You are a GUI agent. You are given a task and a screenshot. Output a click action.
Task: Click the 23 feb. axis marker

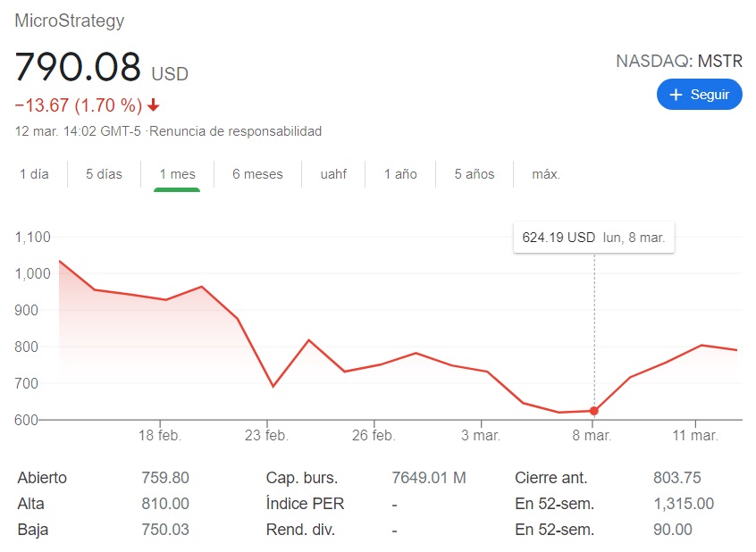pyautogui.click(x=266, y=435)
